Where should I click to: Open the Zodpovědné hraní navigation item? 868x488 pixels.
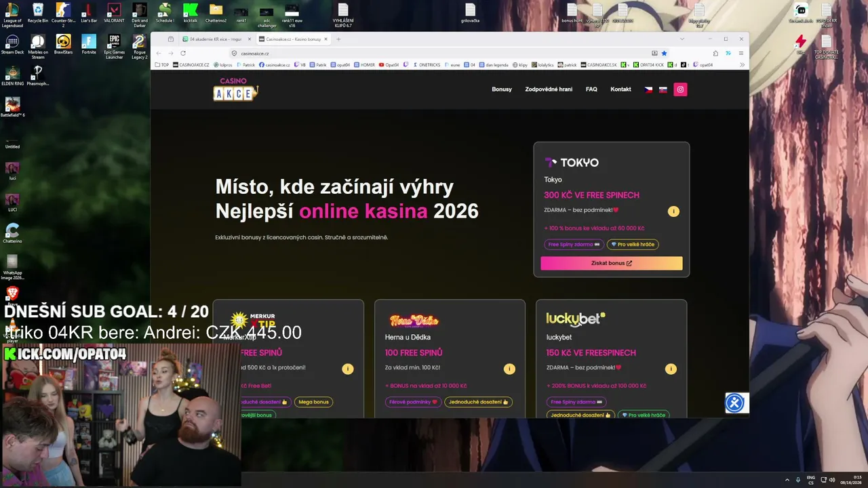549,89
